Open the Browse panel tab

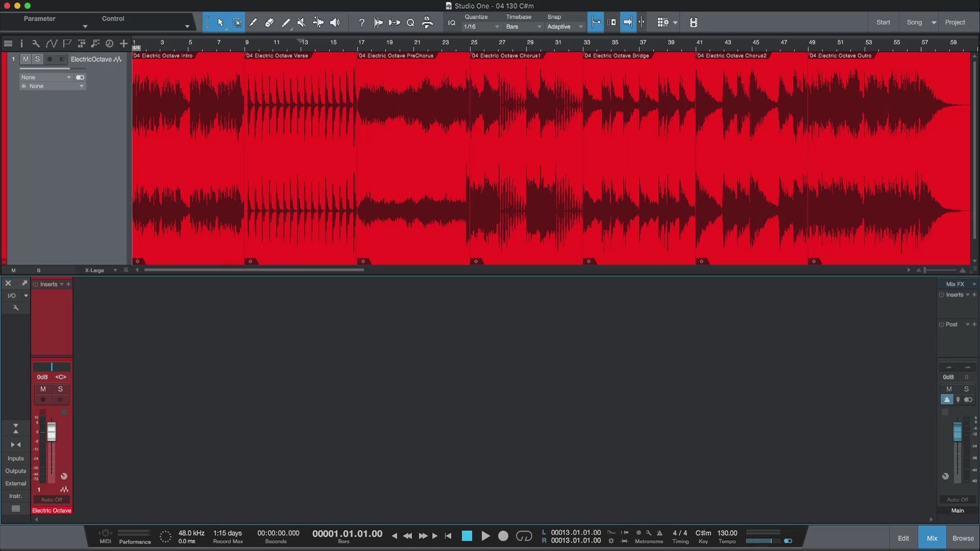pos(963,538)
